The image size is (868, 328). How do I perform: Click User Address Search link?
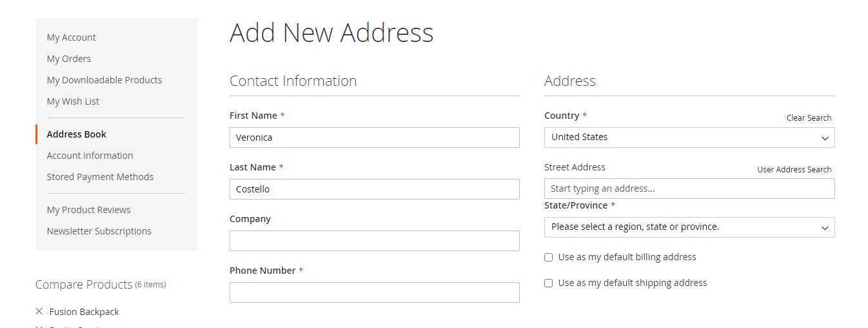pyautogui.click(x=794, y=170)
